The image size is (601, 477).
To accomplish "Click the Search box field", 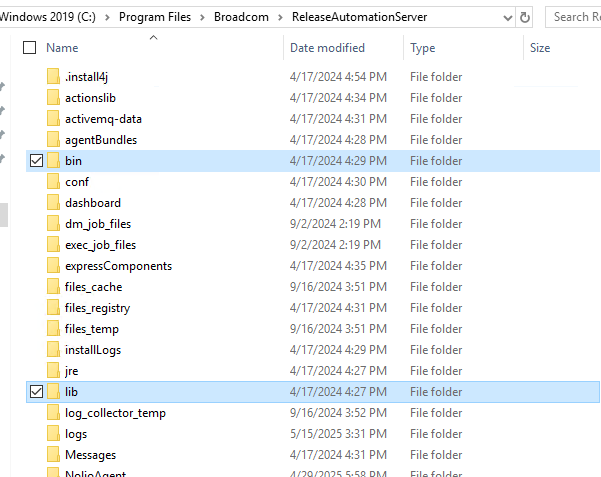I will point(573,17).
